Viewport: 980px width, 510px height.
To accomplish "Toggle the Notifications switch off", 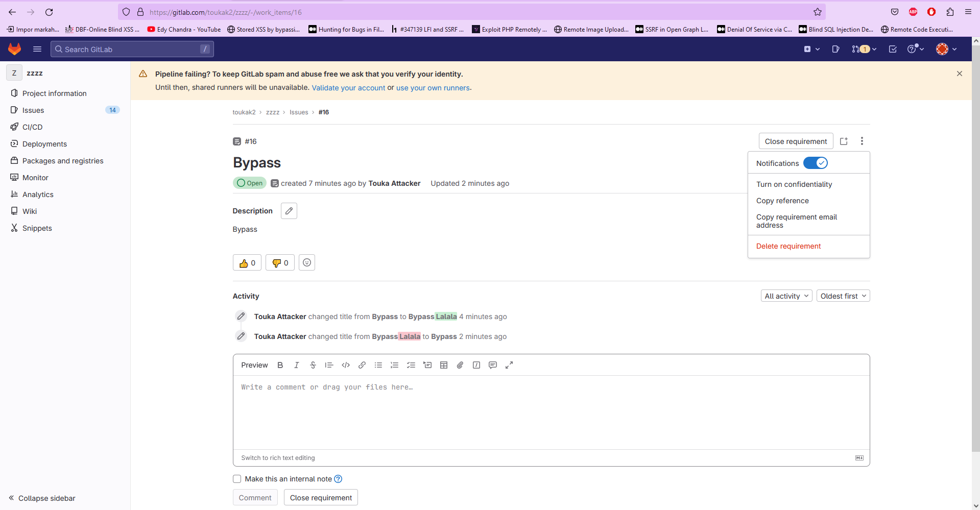I will coord(815,163).
